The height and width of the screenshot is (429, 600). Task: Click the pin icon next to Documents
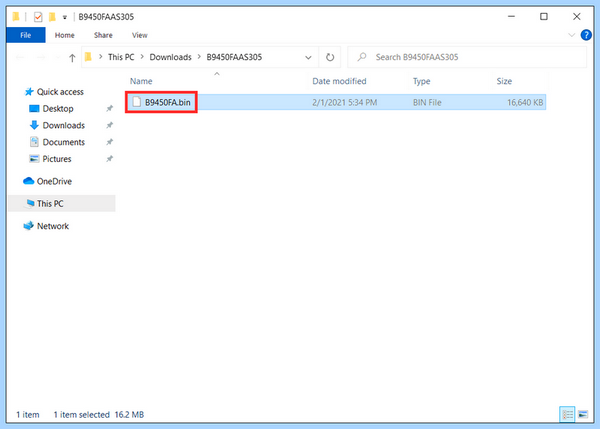click(x=109, y=142)
